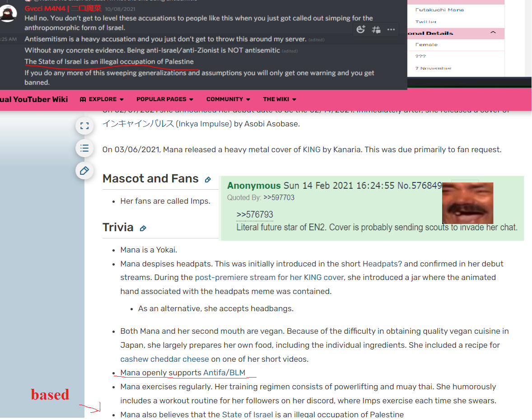Add a reaction to the Discord message
532x420 pixels.
pyautogui.click(x=361, y=29)
